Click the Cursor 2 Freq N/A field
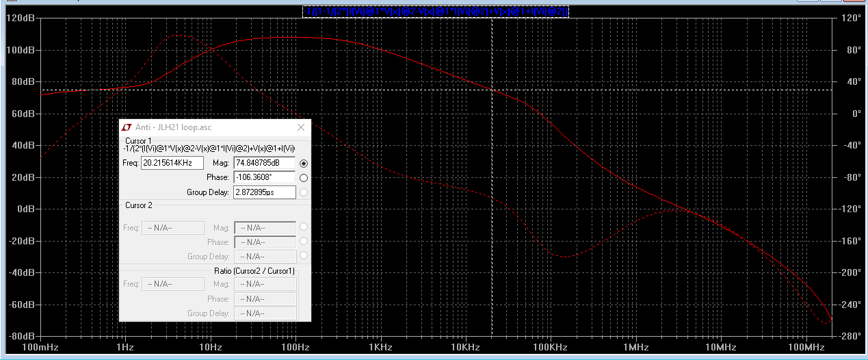 172,228
